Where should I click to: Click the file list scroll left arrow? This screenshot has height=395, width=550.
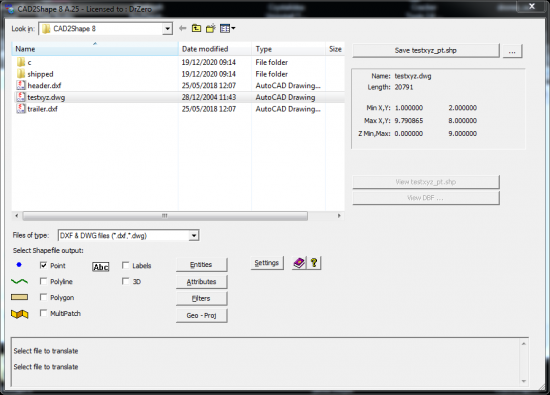click(16, 216)
